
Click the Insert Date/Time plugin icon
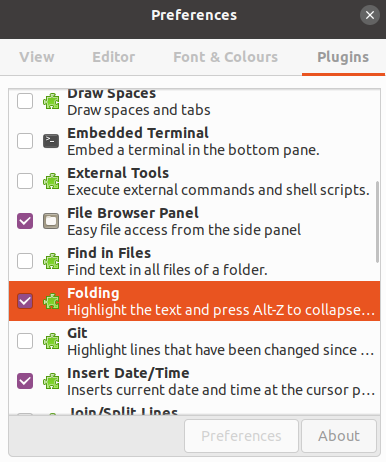[51, 381]
